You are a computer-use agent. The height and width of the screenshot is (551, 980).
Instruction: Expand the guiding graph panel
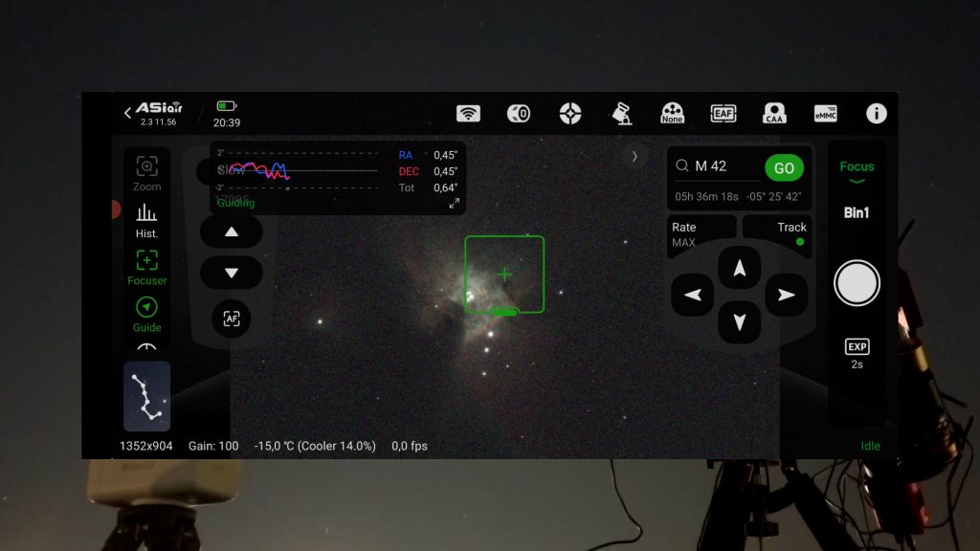click(455, 203)
